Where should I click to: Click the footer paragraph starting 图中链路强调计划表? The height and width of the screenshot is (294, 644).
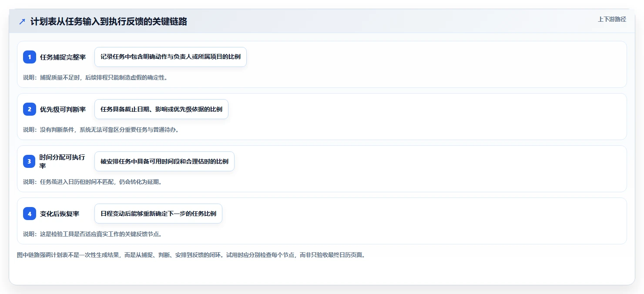(x=191, y=255)
